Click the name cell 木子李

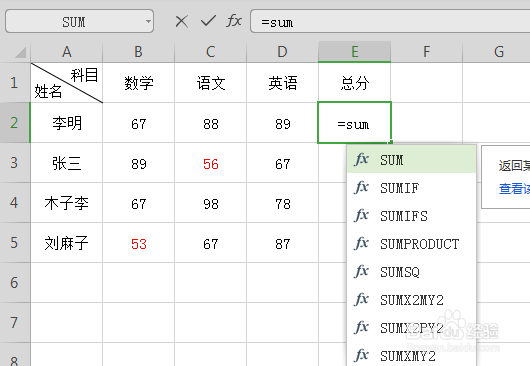pos(67,203)
